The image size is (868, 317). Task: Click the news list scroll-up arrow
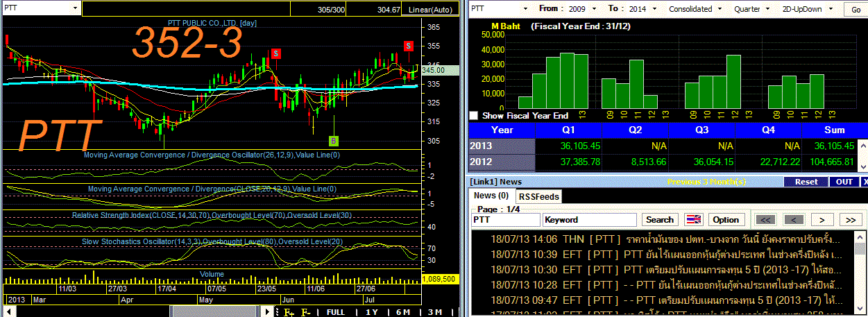[860, 237]
